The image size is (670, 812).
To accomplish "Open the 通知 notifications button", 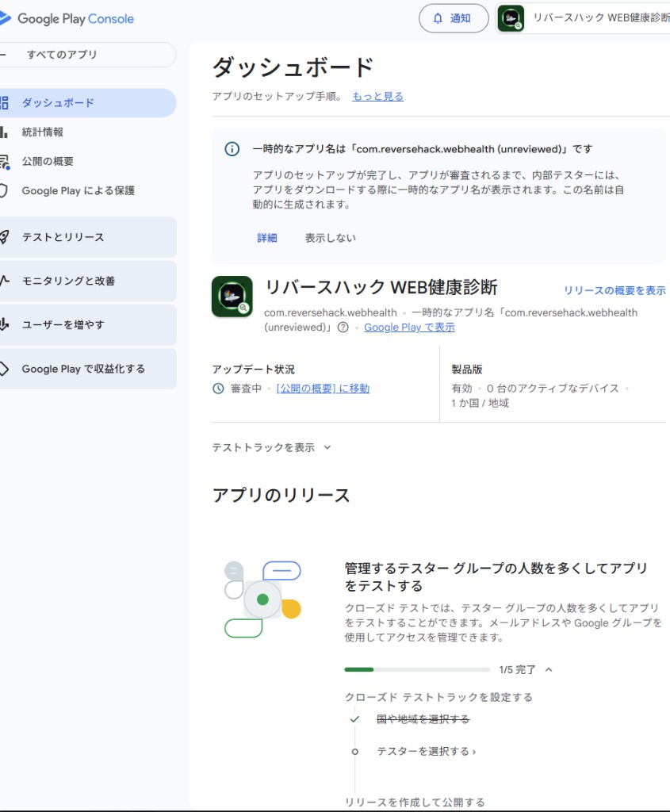I will [x=454, y=19].
